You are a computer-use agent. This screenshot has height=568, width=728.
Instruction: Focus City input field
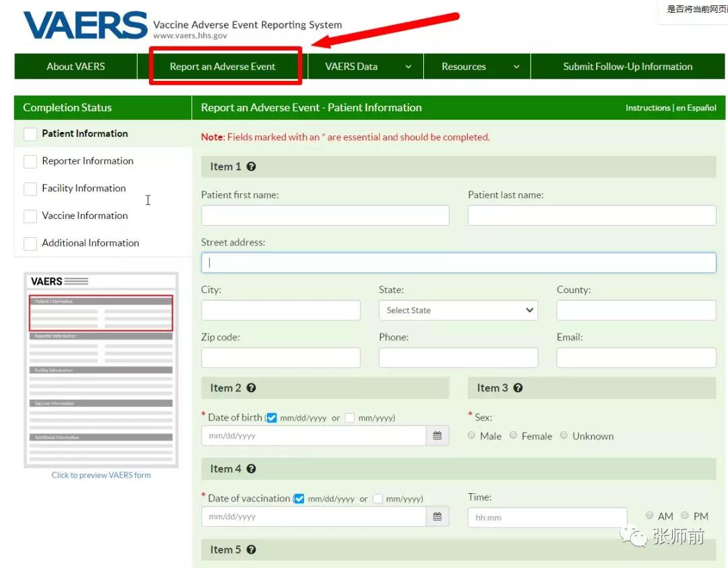281,310
